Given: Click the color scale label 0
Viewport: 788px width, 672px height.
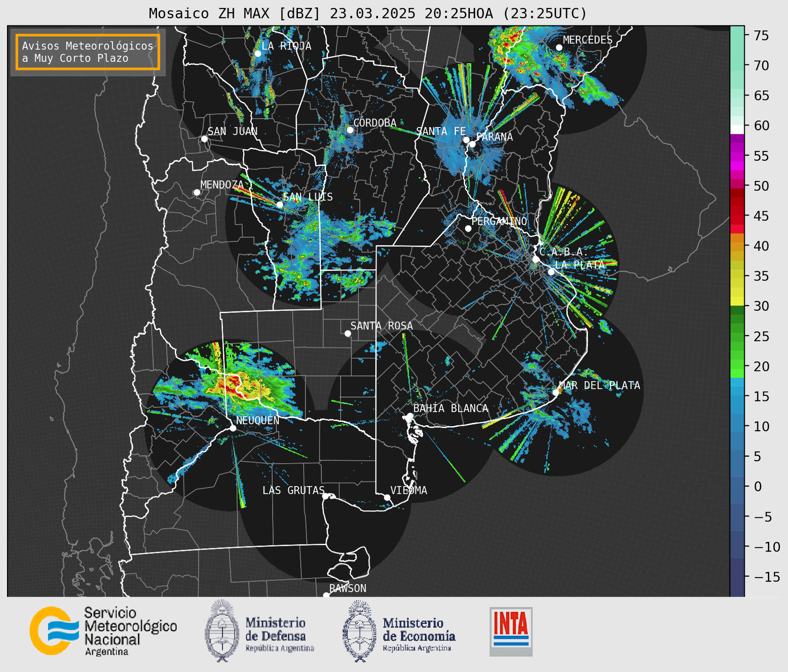Looking at the screenshot, I should point(758,486).
